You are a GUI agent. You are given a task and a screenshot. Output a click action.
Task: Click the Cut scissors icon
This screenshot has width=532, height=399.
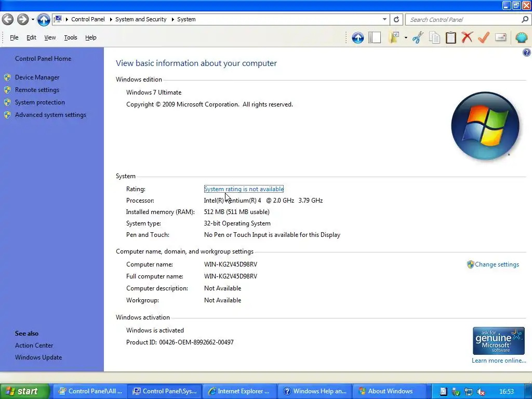(x=418, y=37)
